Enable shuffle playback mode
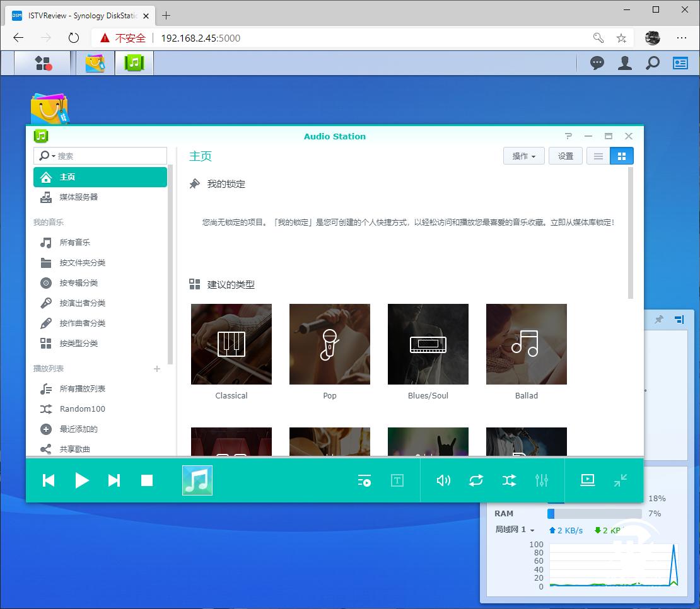The image size is (700, 609). (509, 480)
